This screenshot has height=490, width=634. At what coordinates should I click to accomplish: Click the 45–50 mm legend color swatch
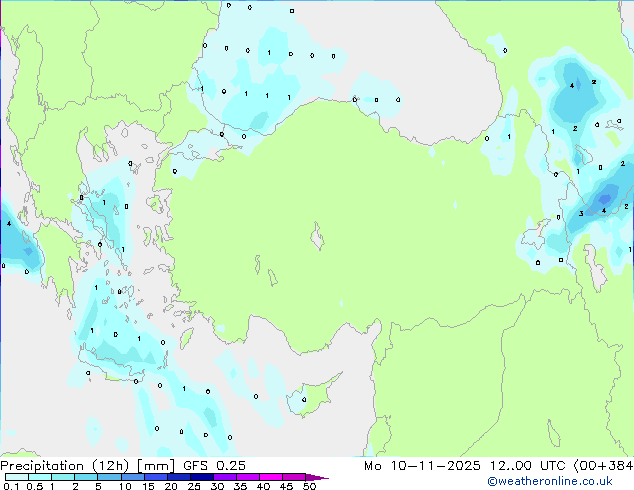[294, 477]
